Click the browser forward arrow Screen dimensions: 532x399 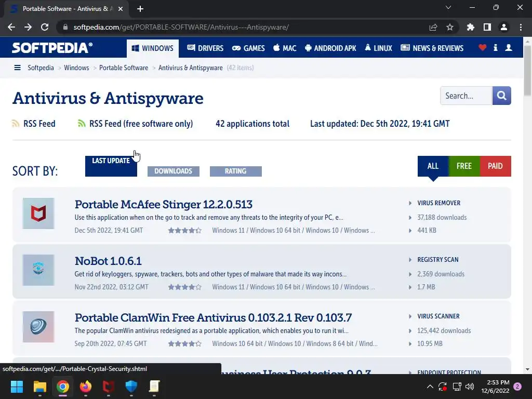(x=28, y=27)
